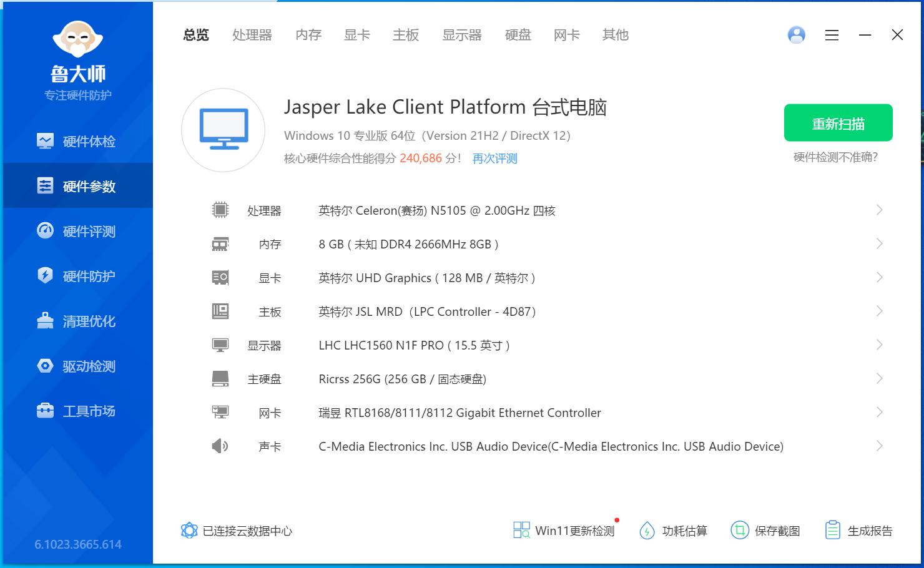
Task: Click the save screenshot icon
Action: point(740,531)
